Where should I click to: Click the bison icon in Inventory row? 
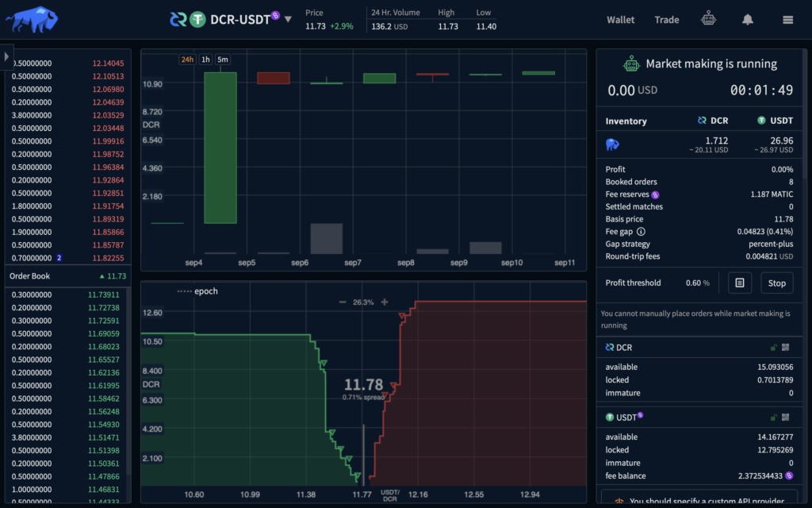click(613, 144)
